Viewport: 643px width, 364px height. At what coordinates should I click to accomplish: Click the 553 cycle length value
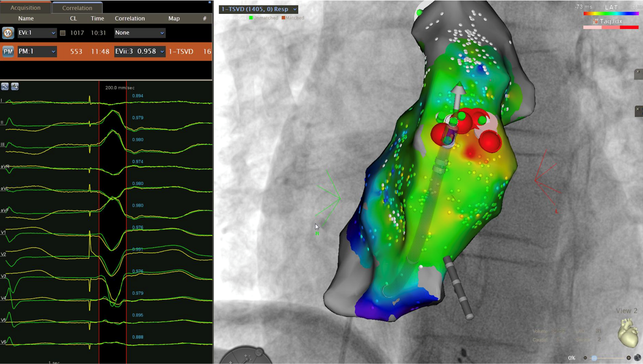76,51
